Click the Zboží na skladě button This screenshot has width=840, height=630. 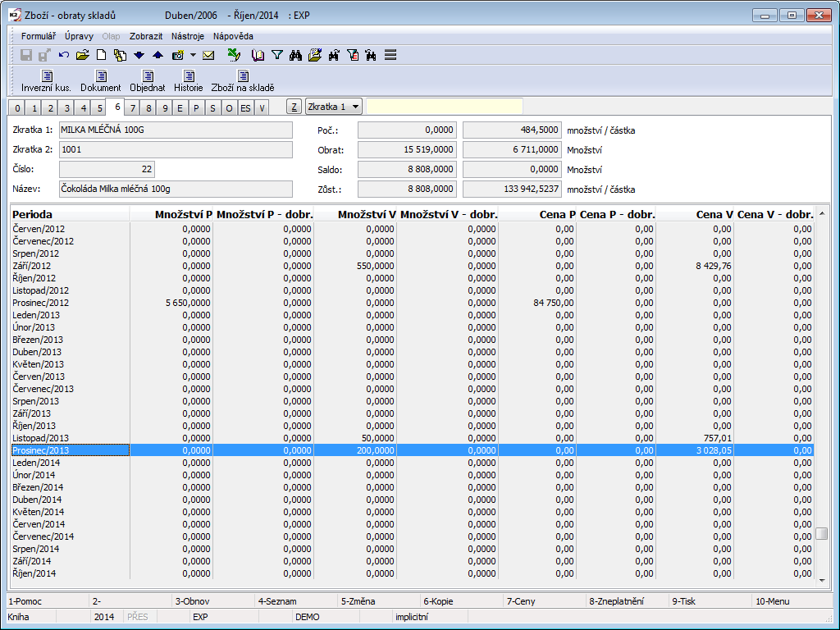242,81
